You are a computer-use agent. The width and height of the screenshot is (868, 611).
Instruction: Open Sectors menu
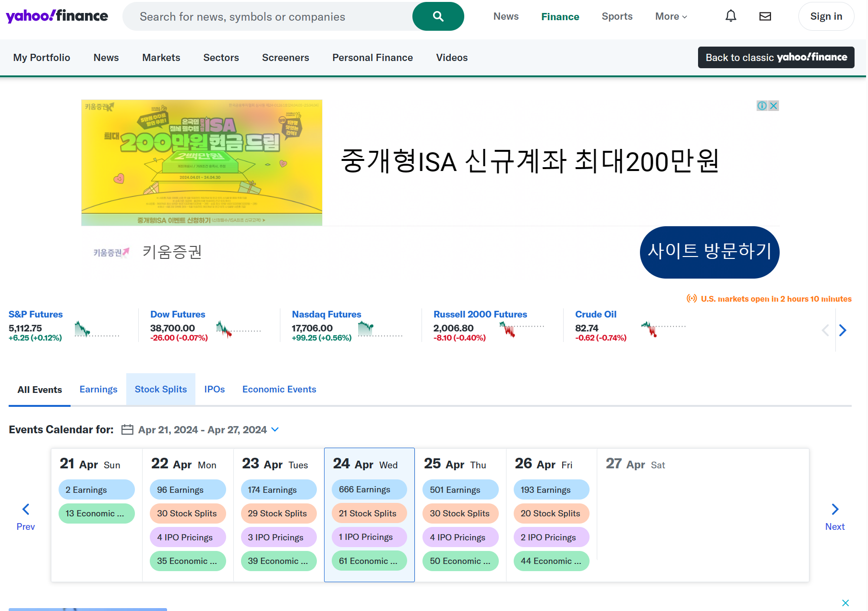(x=221, y=58)
